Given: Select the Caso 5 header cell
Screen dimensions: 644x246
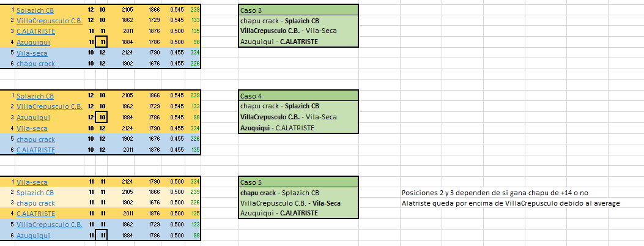Looking at the screenshot, I should (x=298, y=182).
